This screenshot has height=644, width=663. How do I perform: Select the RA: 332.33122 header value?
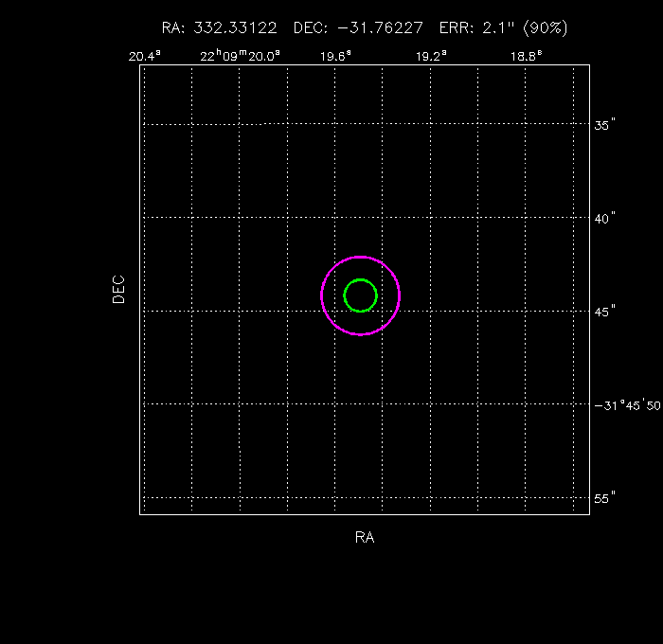219,28
